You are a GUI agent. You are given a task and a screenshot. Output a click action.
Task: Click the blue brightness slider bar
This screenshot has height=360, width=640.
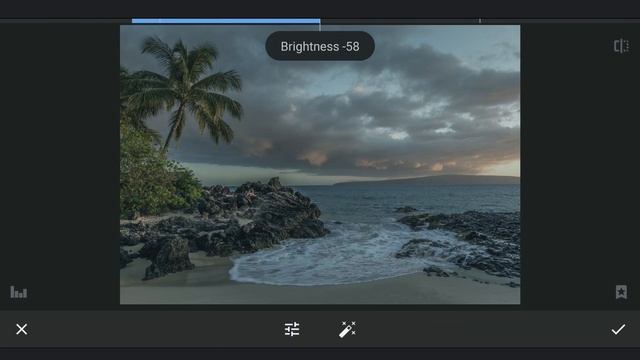pyautogui.click(x=226, y=21)
